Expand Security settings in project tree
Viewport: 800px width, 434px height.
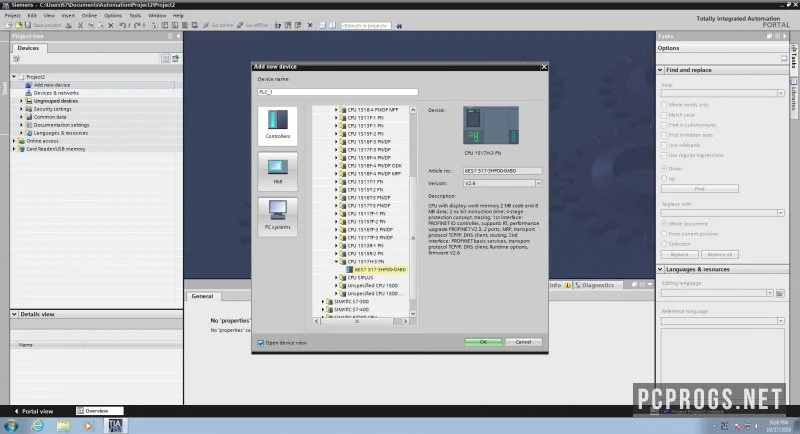pyautogui.click(x=21, y=109)
